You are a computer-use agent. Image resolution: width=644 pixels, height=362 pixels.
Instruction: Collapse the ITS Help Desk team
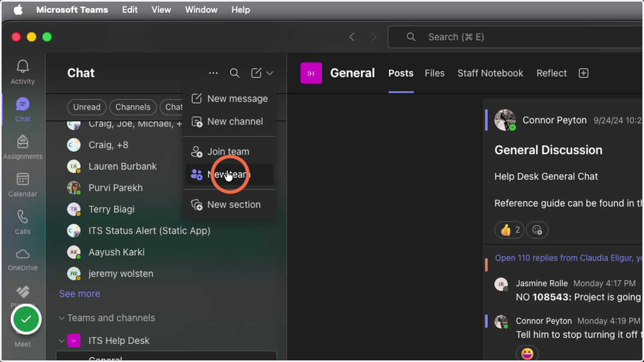coord(61,341)
